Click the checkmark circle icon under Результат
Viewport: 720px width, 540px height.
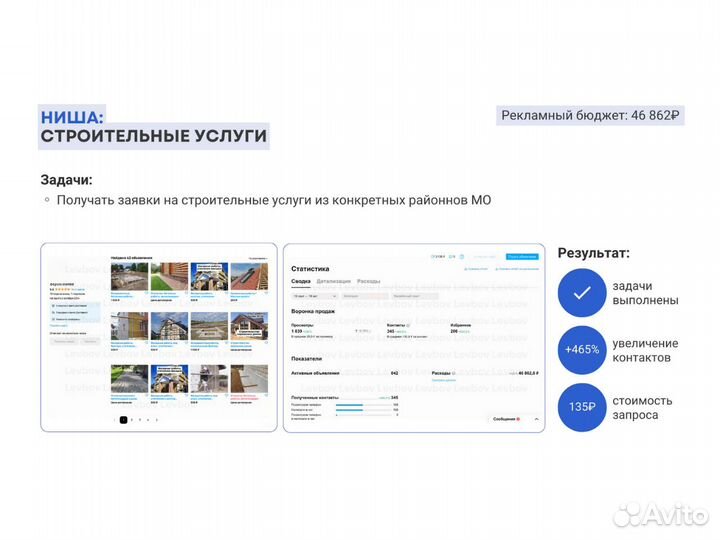[582, 293]
